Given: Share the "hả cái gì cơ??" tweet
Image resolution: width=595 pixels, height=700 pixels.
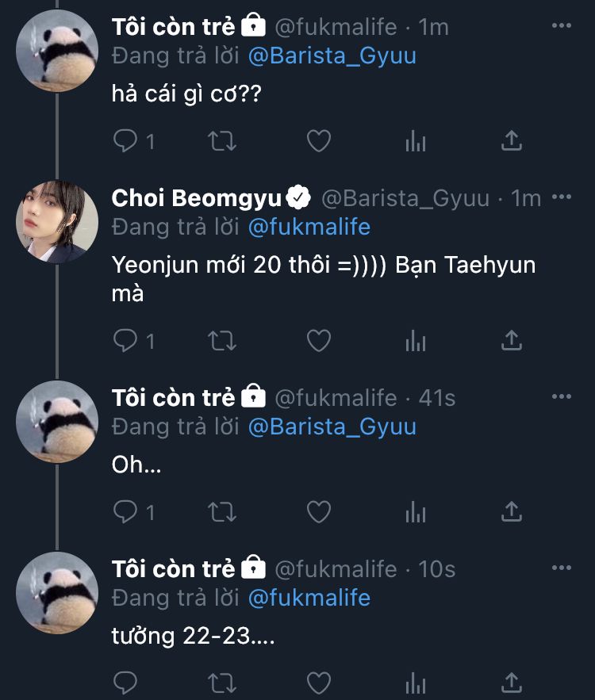Looking at the screenshot, I should 512,142.
